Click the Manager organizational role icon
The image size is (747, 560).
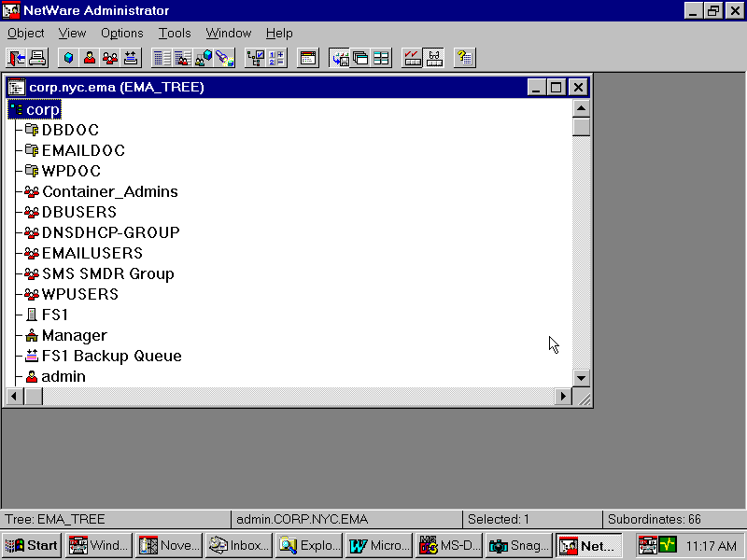(32, 335)
